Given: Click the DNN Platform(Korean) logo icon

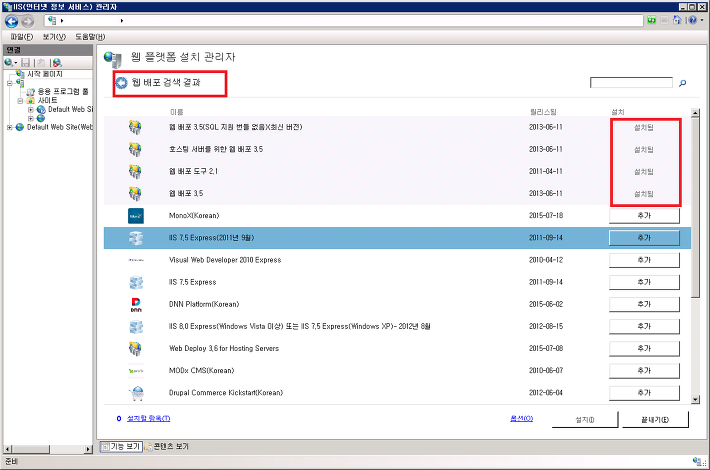Looking at the screenshot, I should click(136, 304).
